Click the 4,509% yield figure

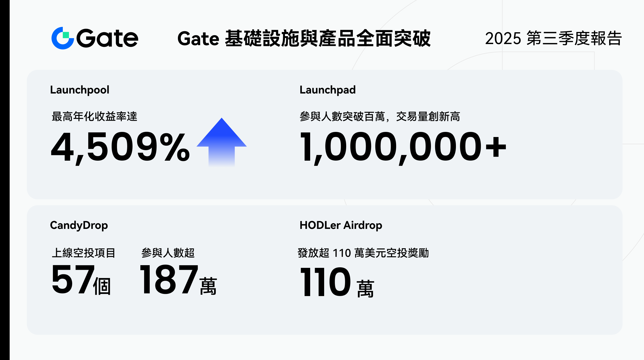(x=120, y=147)
